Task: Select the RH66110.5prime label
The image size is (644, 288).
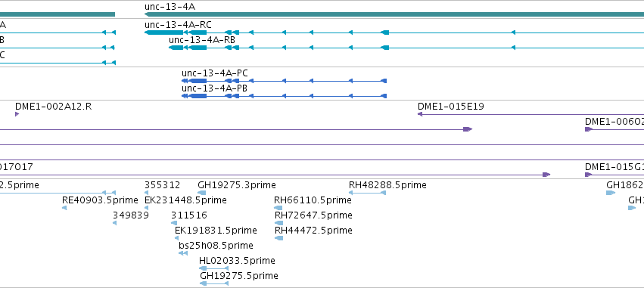Action: pyautogui.click(x=313, y=200)
